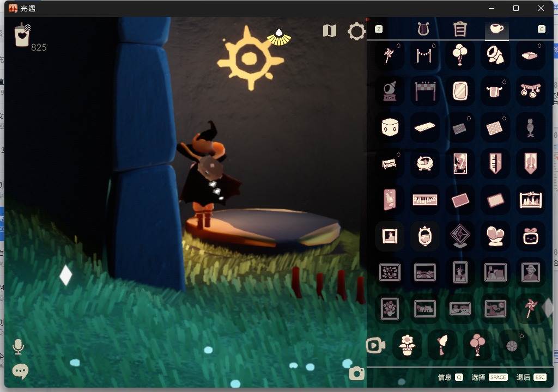
Task: Tap the cape energy fan indicator
Action: click(279, 38)
